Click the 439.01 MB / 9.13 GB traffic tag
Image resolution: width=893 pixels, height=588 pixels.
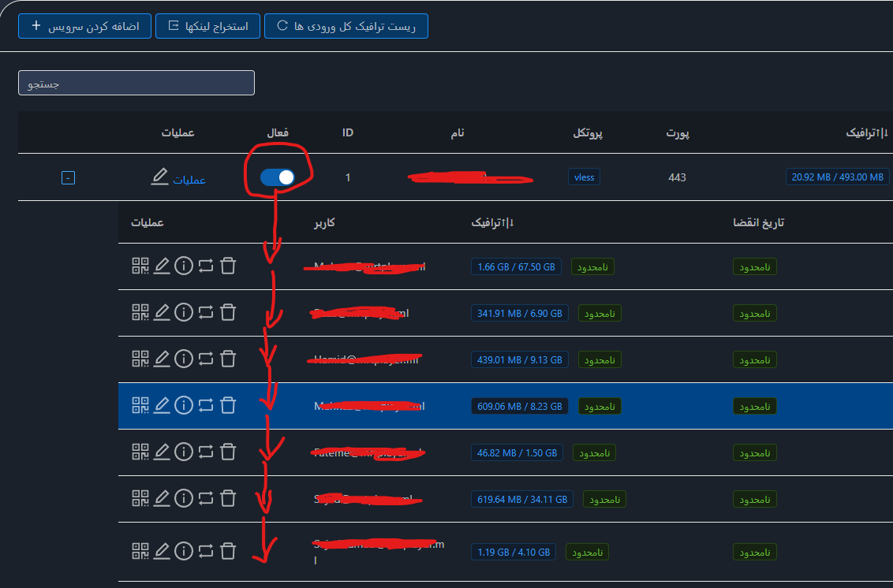(x=519, y=359)
